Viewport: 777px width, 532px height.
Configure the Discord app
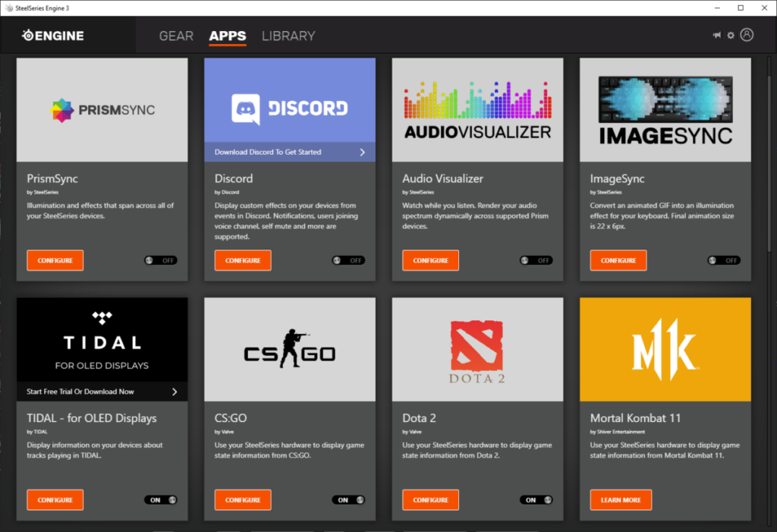point(243,260)
